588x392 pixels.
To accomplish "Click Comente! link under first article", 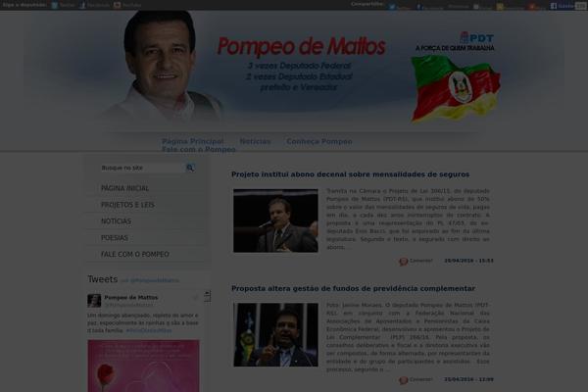I will pos(420,261).
